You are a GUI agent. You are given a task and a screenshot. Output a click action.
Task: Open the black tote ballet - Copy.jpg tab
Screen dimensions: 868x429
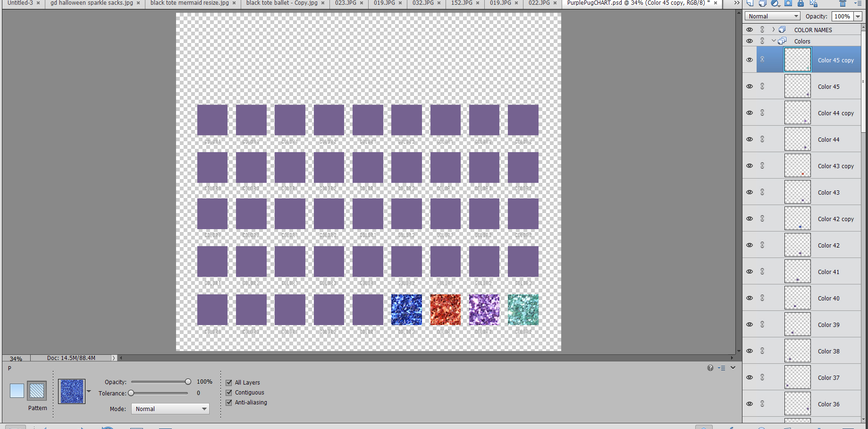coord(281,3)
